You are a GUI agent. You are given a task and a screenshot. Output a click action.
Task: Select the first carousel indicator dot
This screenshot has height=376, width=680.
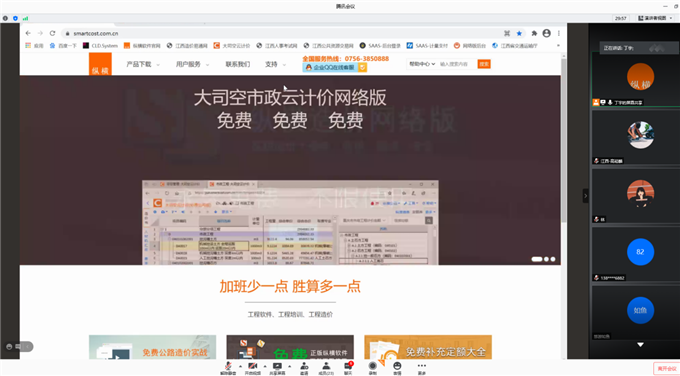pyautogui.click(x=537, y=259)
